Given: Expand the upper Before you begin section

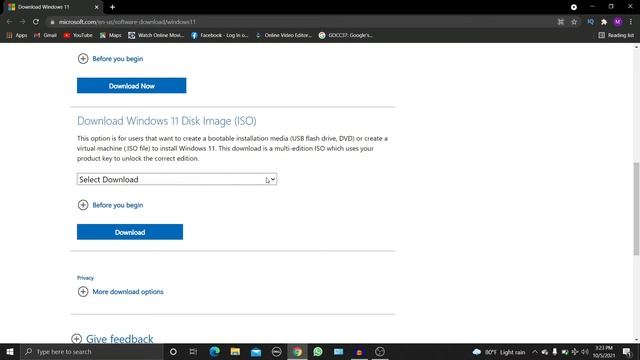Looking at the screenshot, I should point(110,59).
